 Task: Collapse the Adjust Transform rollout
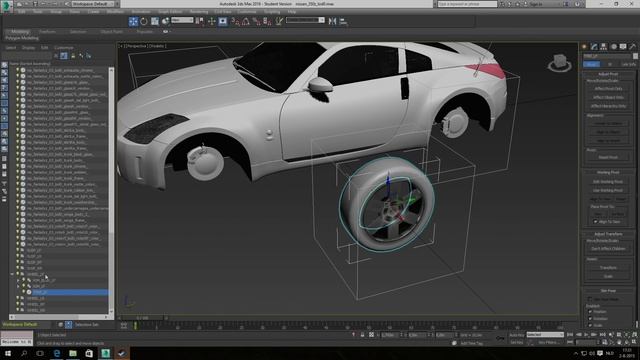coord(607,234)
